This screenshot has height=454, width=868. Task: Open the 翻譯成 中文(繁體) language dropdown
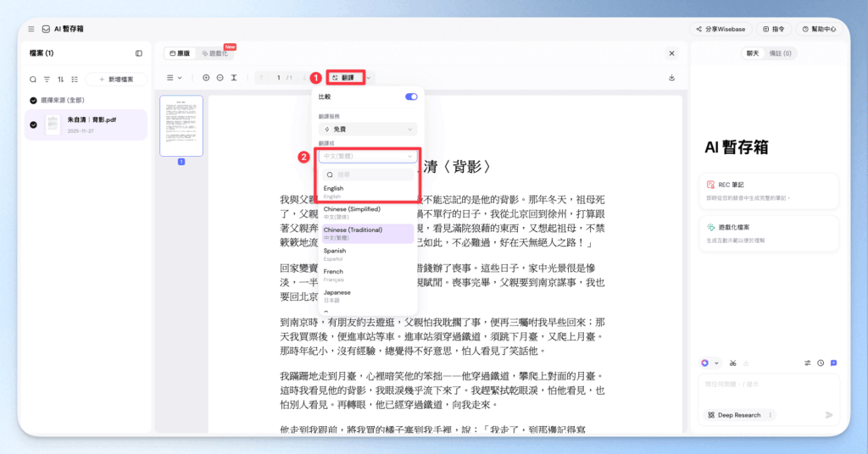pos(368,157)
